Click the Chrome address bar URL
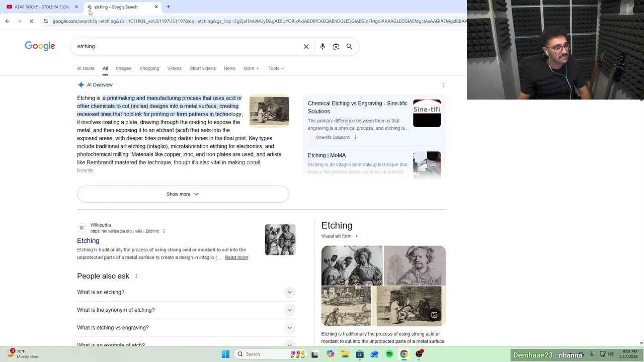The image size is (644, 362). click(259, 21)
